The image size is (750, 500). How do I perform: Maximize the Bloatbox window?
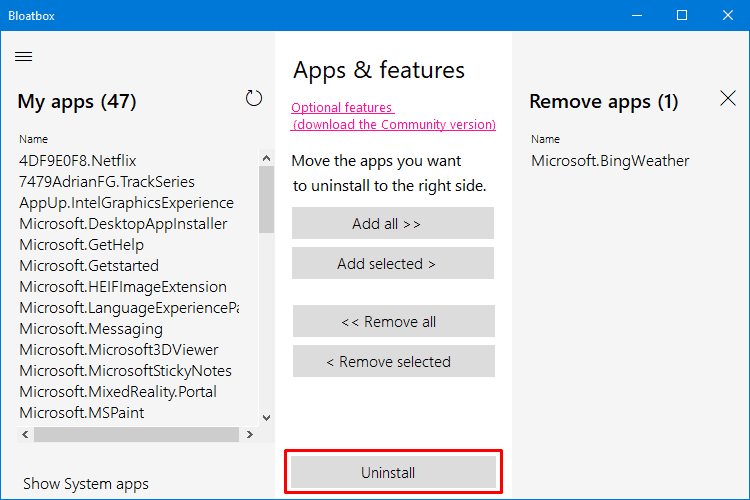(x=682, y=15)
